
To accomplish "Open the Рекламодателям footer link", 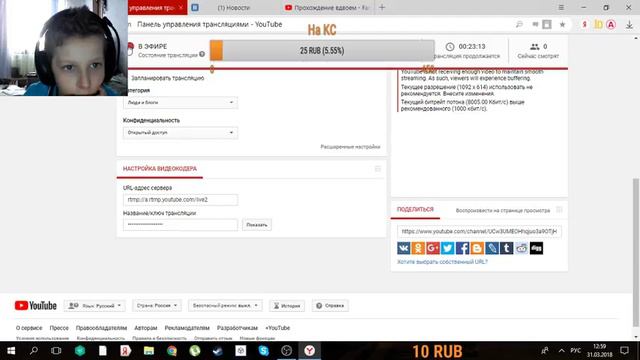I will point(187,328).
